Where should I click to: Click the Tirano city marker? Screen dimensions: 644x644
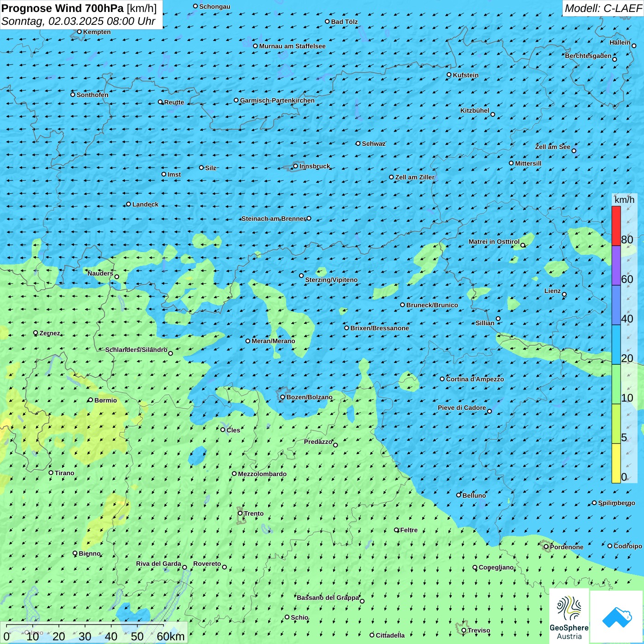[x=51, y=472]
